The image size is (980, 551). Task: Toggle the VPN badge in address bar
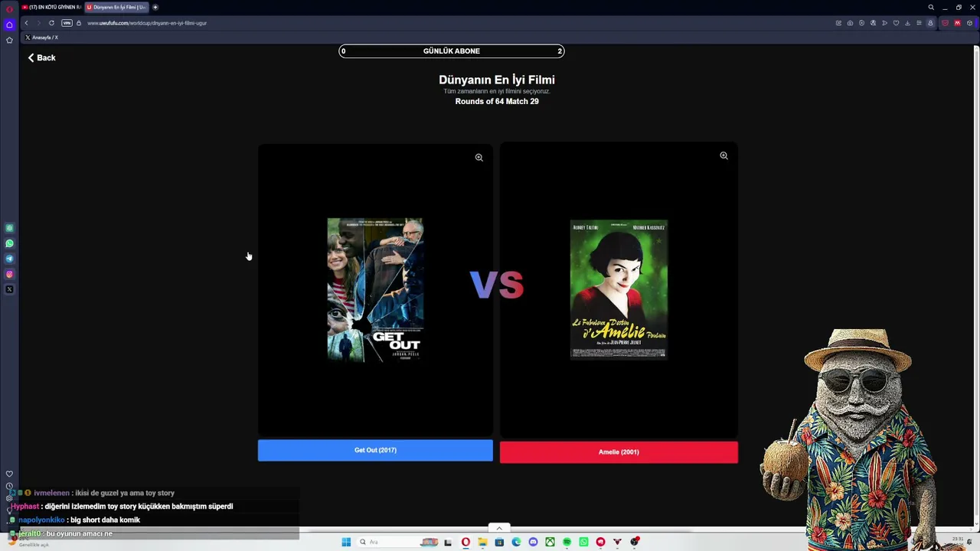coord(67,23)
